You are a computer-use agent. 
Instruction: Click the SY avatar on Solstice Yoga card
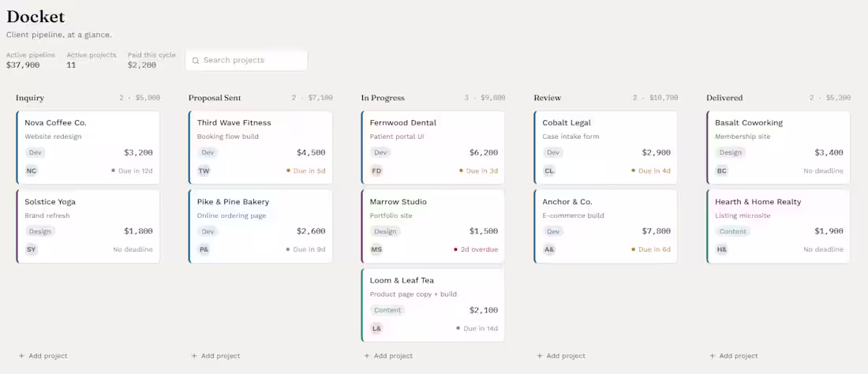(x=32, y=249)
